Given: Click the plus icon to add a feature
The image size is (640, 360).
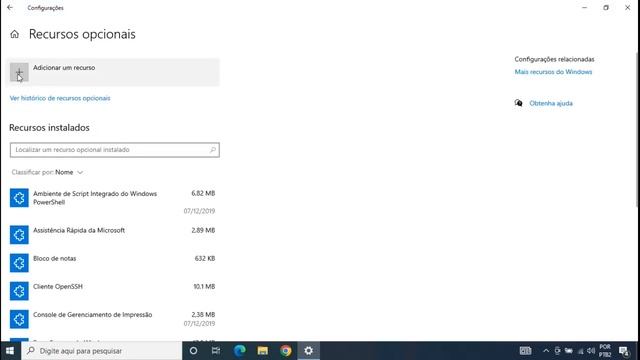Looking at the screenshot, I should pyautogui.click(x=19, y=73).
